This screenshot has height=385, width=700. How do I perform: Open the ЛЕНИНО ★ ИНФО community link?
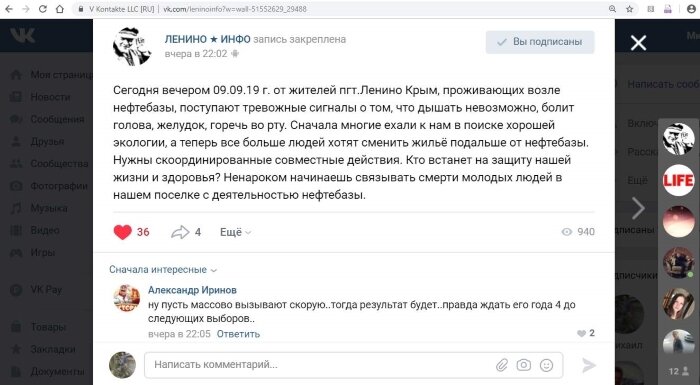pos(208,39)
